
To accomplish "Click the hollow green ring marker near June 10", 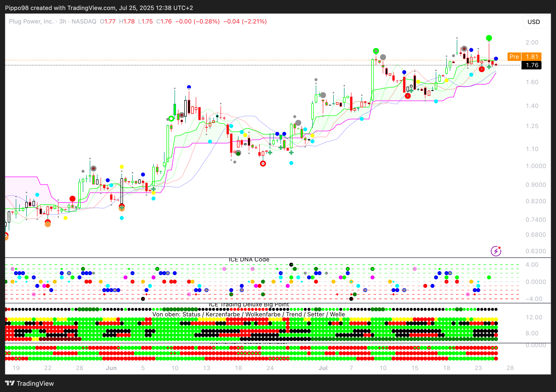I will click(x=171, y=118).
